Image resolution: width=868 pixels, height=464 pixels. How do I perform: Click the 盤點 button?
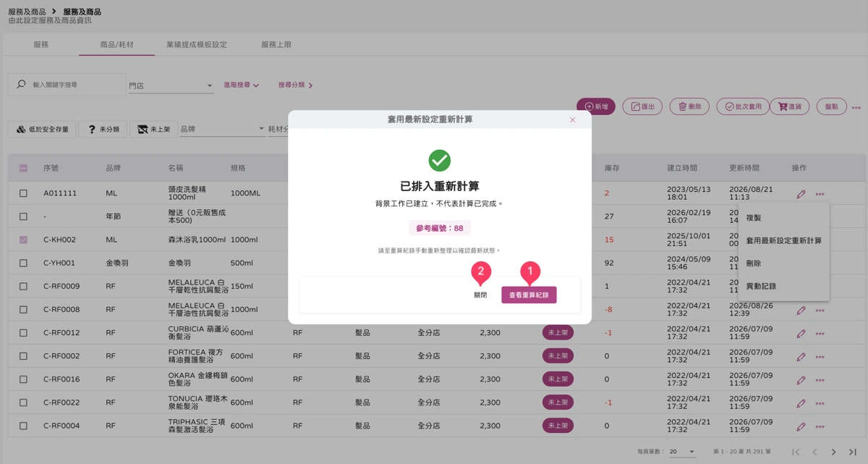tap(832, 106)
